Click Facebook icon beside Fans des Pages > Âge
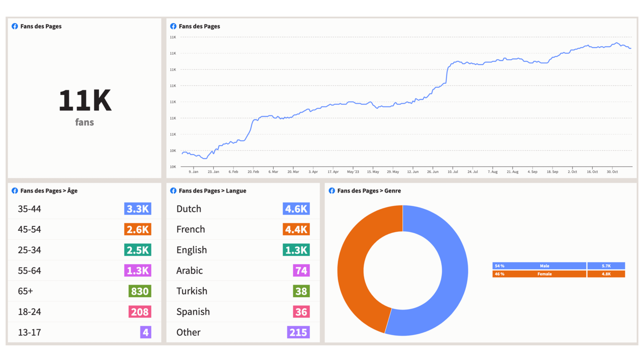The height and width of the screenshot is (362, 644). 15,191
